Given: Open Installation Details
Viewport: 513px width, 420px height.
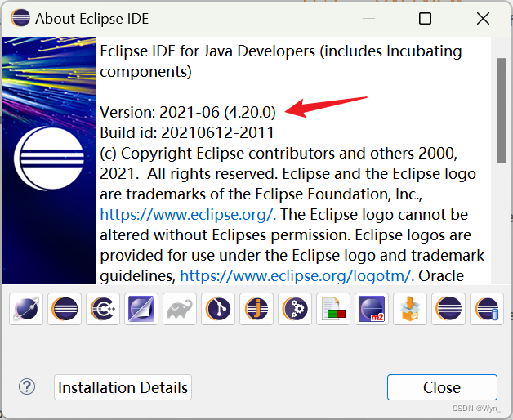Looking at the screenshot, I should (x=123, y=387).
